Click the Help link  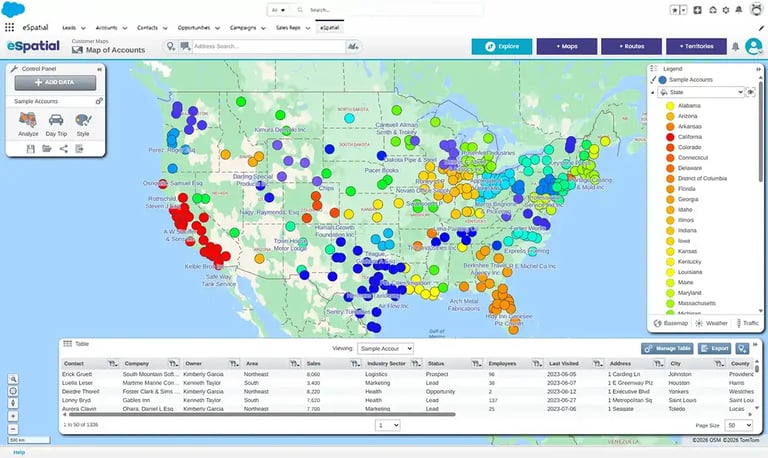pyautogui.click(x=19, y=452)
